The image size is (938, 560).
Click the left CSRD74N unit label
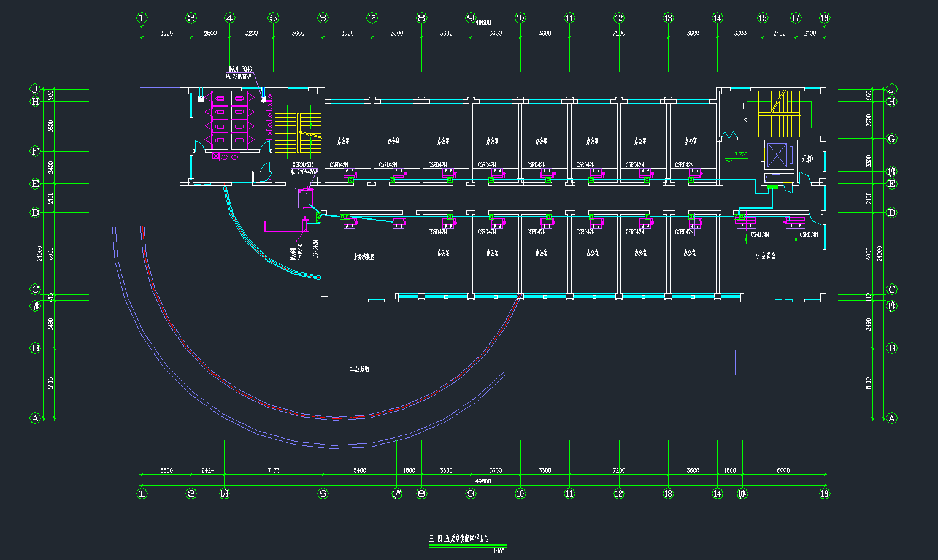759,234
